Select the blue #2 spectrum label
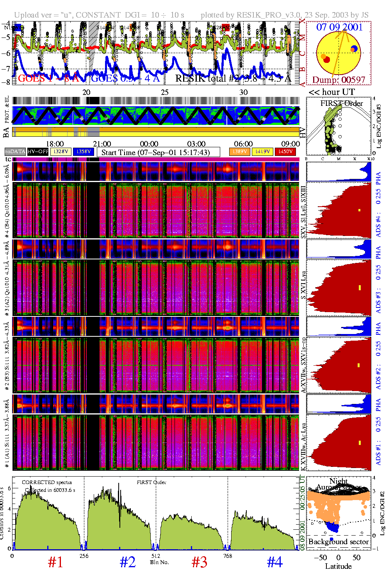392x577 pixels. tap(127, 562)
